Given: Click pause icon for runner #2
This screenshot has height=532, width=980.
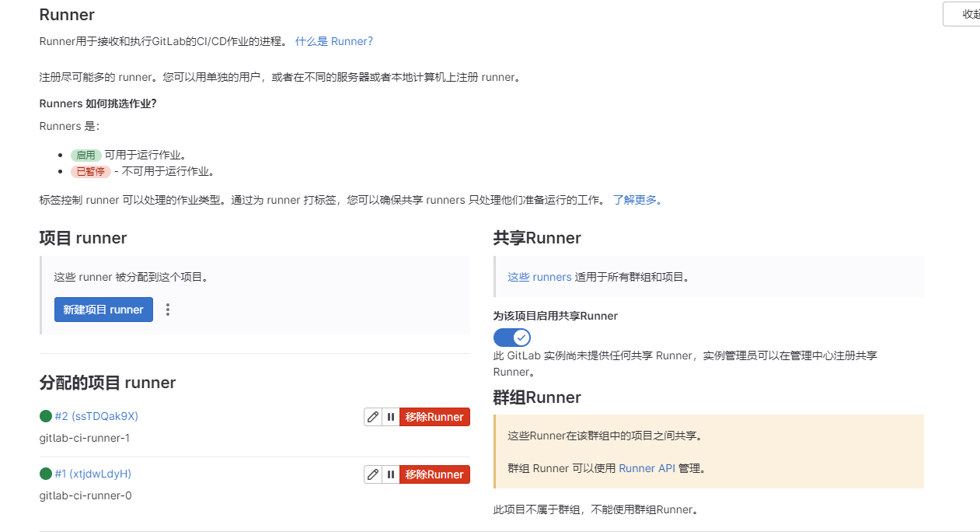Looking at the screenshot, I should click(x=391, y=417).
